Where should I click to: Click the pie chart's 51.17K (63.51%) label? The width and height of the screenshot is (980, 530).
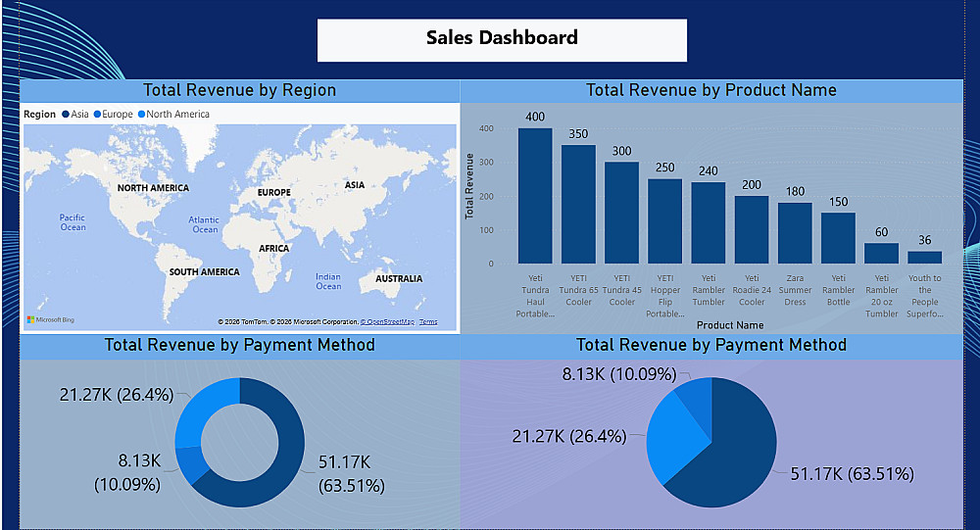[x=853, y=474]
